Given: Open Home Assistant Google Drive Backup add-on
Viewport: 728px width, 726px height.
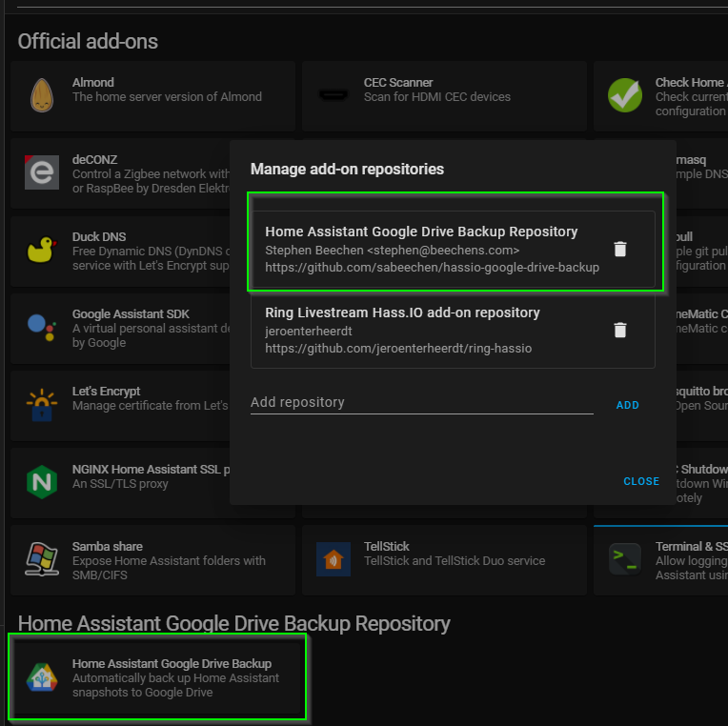Looking at the screenshot, I should click(x=156, y=677).
